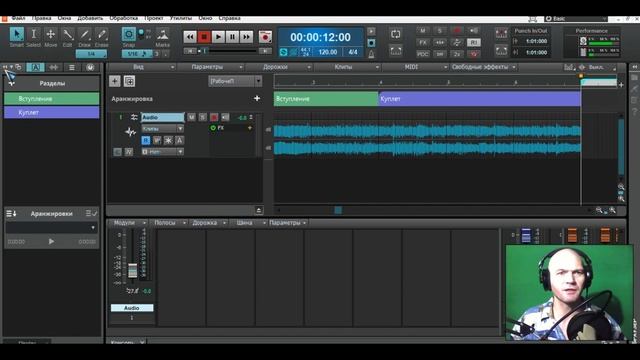This screenshot has height=360, width=640.
Task: Open the Клипы edit filter dropdown
Action: pos(163,129)
